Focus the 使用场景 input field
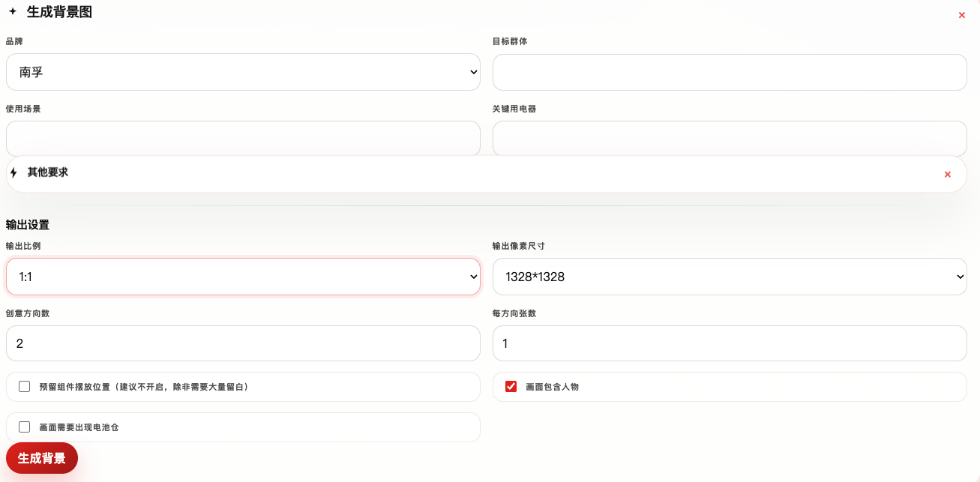 point(243,139)
